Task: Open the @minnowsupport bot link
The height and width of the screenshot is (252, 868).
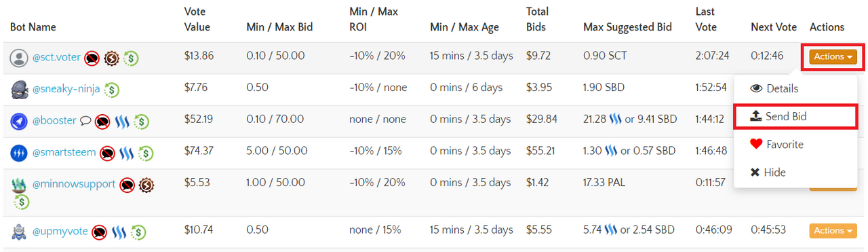Action: point(74,184)
